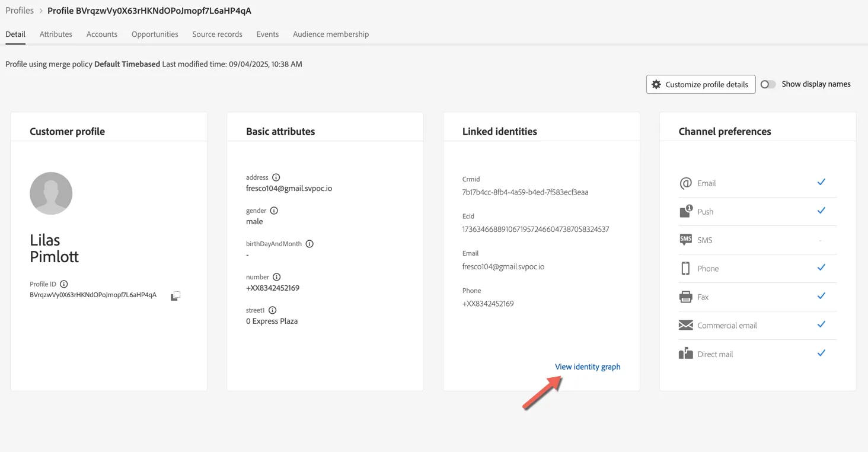Click the Commercial email envelope icon
The width and height of the screenshot is (868, 452).
[685, 325]
